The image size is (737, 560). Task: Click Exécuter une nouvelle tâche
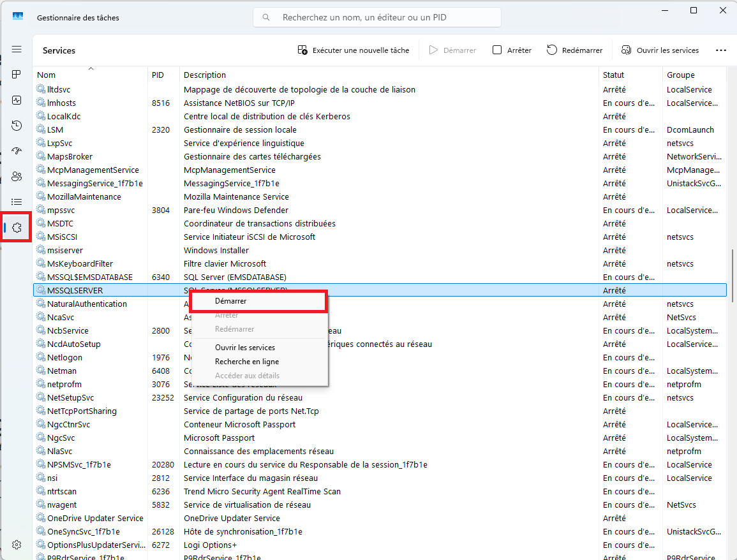click(354, 50)
